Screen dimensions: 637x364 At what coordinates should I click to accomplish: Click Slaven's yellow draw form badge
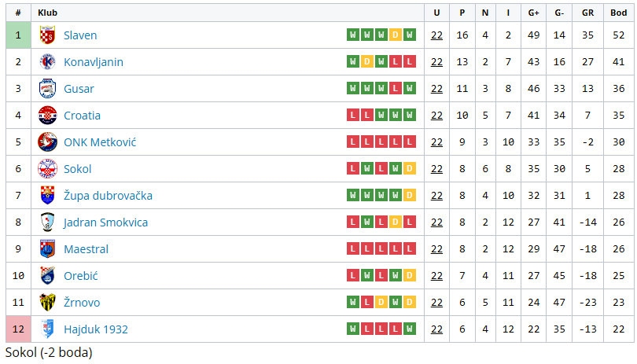(x=396, y=35)
